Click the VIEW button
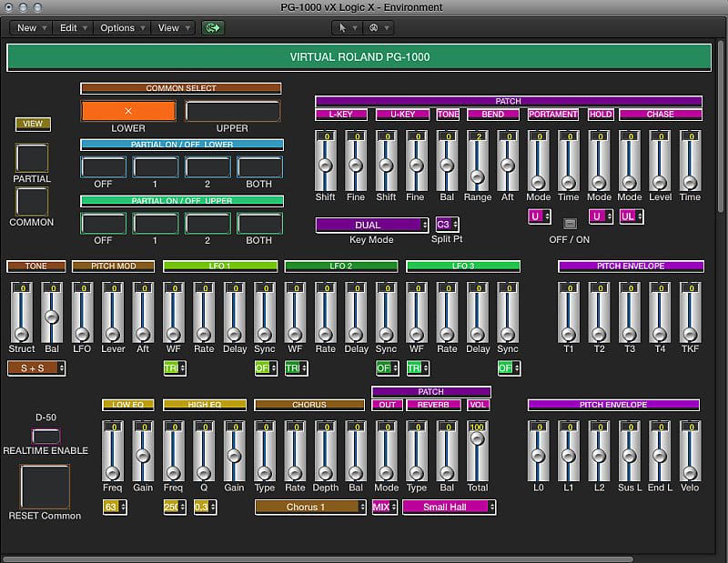Screen dimensions: 728x563 coord(33,124)
